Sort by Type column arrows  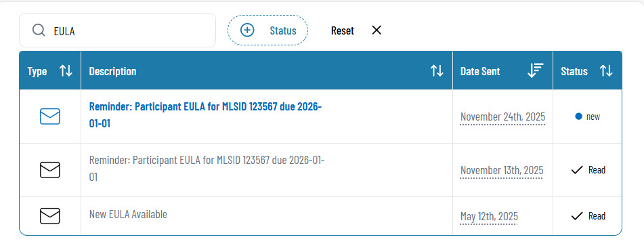tap(66, 70)
